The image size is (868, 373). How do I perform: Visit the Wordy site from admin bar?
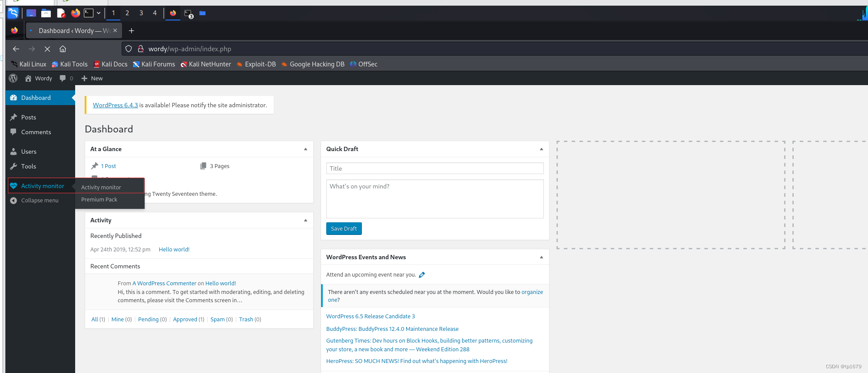coord(39,78)
